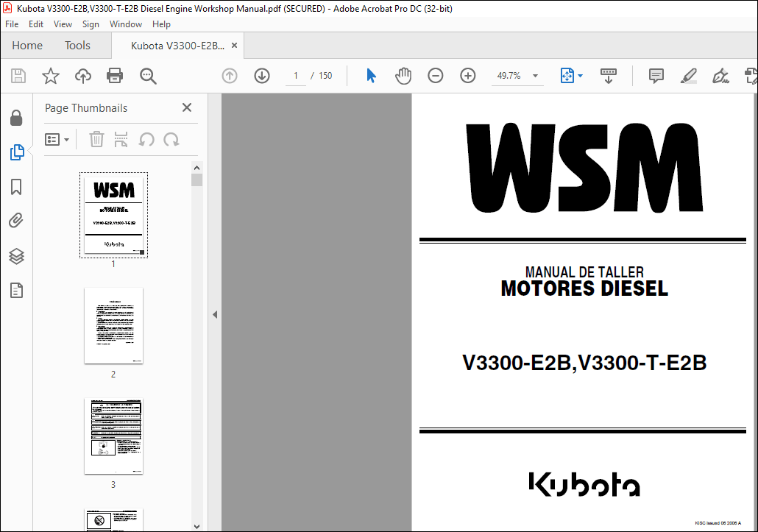Save the PDF to cloud storage
Image resolution: width=758 pixels, height=532 pixels.
pyautogui.click(x=82, y=75)
